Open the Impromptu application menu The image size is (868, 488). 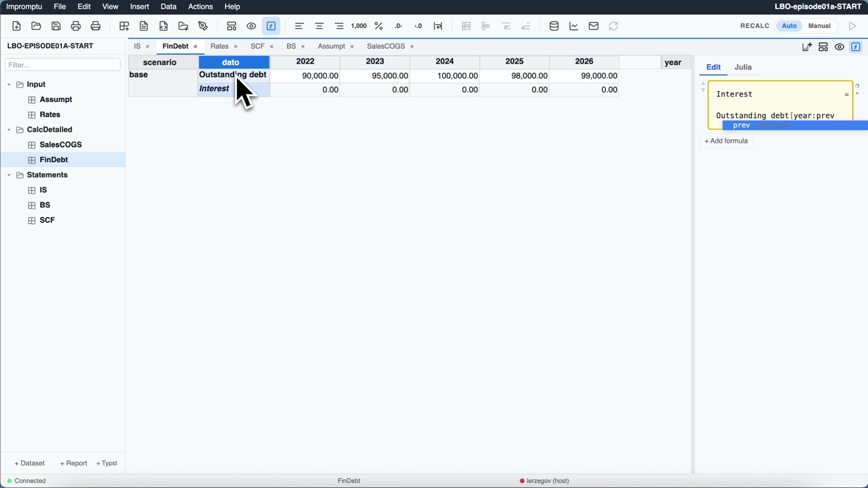(24, 7)
